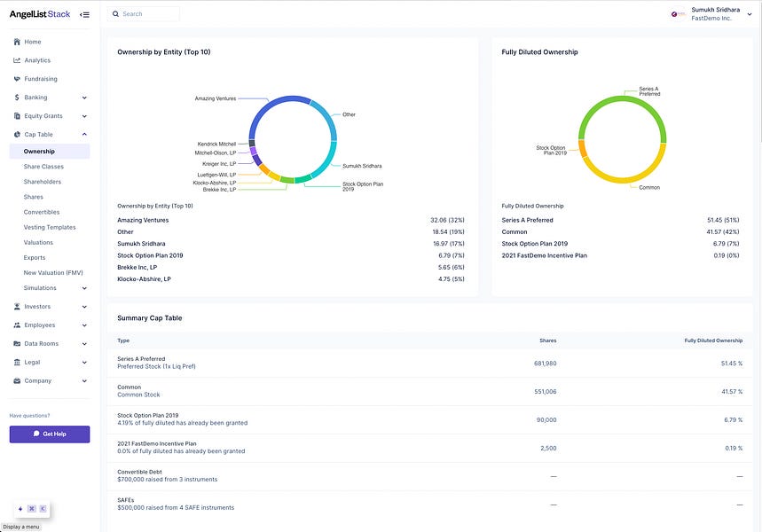Select the Equity Grants certificate icon
Screen dimensions: 762x532
point(16,115)
